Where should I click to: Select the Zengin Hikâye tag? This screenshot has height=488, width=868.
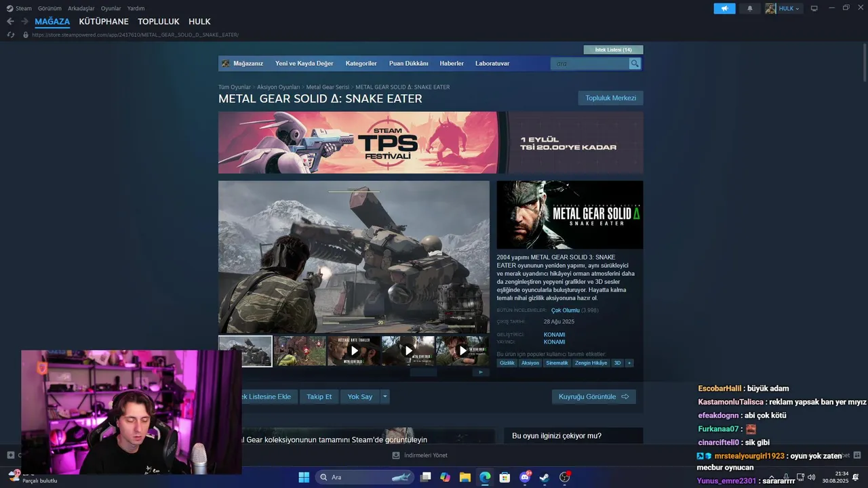point(591,363)
